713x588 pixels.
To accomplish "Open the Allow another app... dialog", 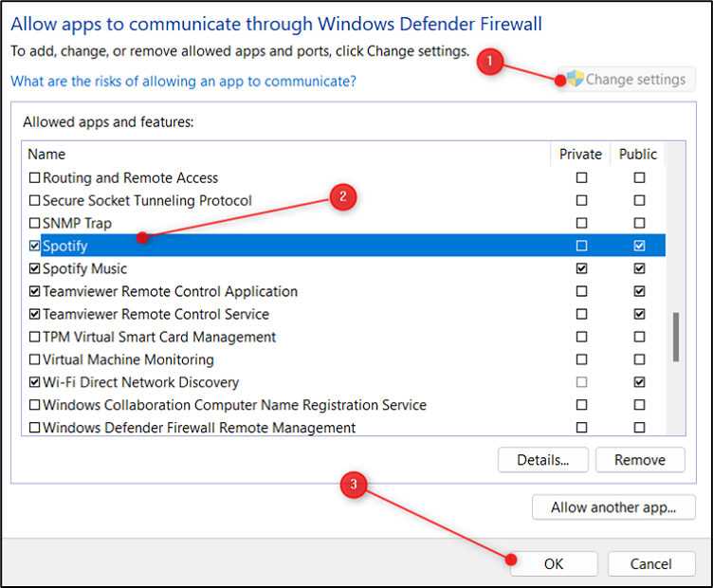I will click(613, 507).
